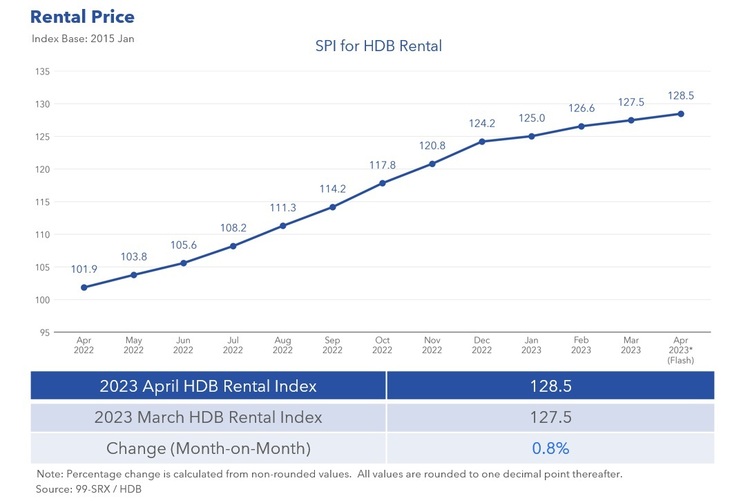Click the '105.6' data label
The width and height of the screenshot is (750, 503).
[x=184, y=245]
